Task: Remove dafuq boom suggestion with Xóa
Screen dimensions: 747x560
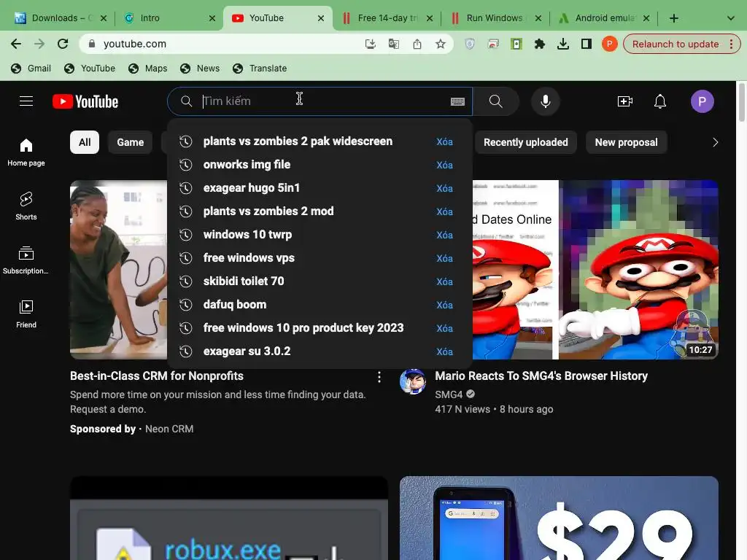Action: pos(444,305)
